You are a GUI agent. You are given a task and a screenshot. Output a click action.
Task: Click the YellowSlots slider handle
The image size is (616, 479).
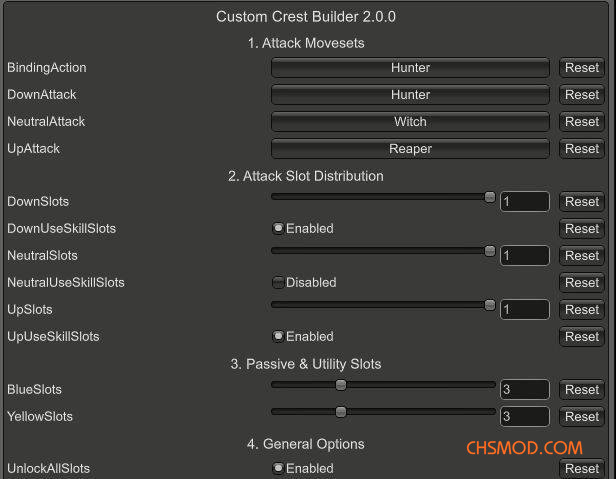pos(340,412)
